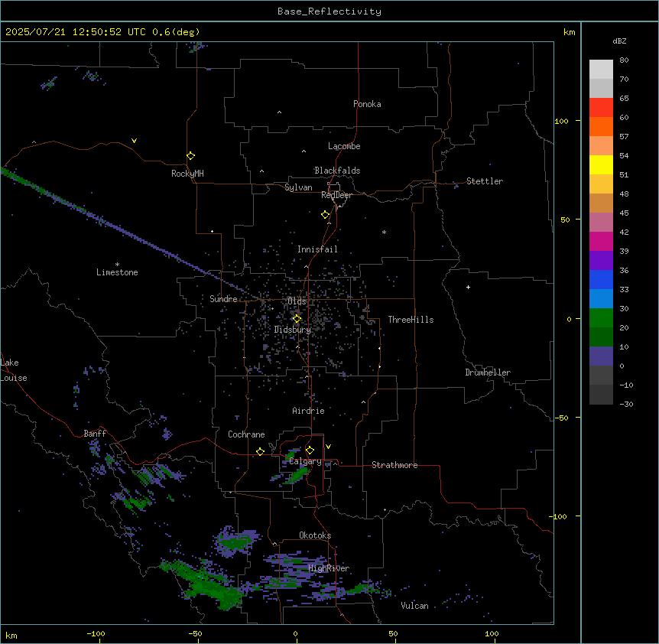Click the HighRiver label
Screen dimensions: 659x644
329,568
